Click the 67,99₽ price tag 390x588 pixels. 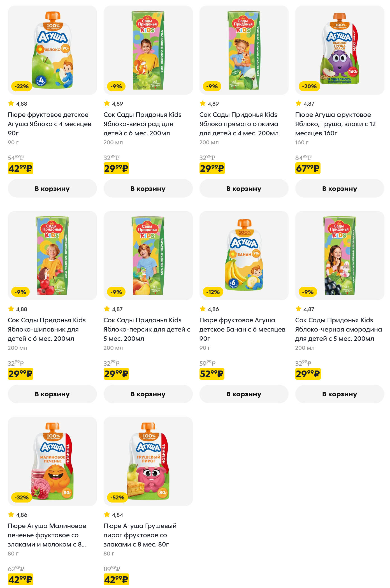[x=308, y=168]
